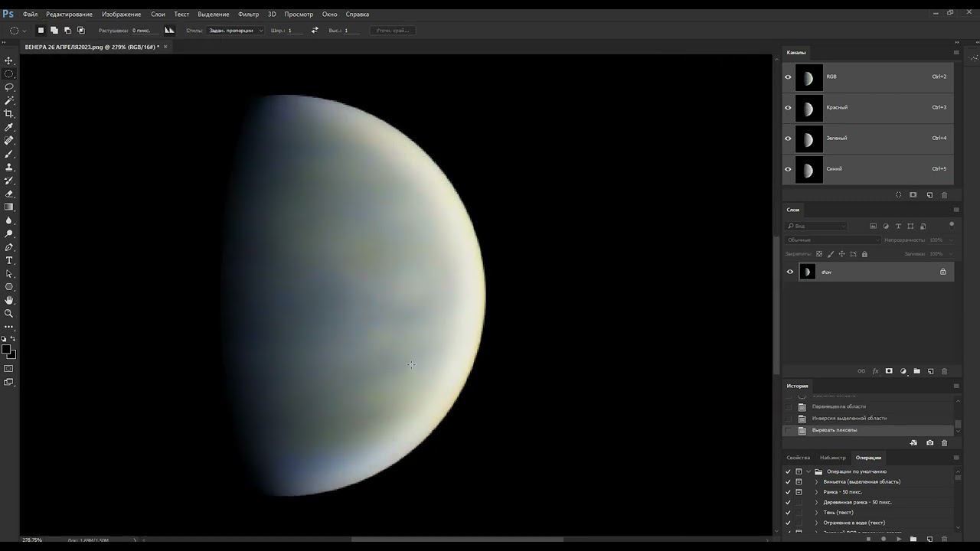Collapse the Операции по умолчанию folder

click(808, 471)
